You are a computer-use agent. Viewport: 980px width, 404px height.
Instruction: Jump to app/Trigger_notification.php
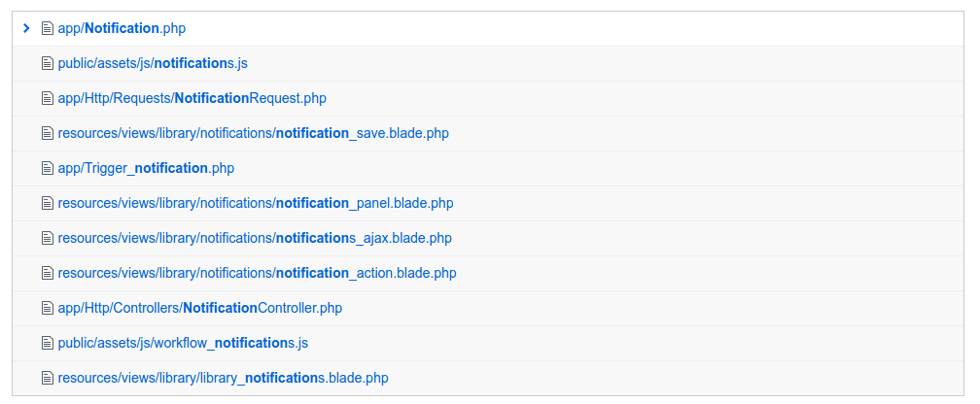pyautogui.click(x=146, y=169)
